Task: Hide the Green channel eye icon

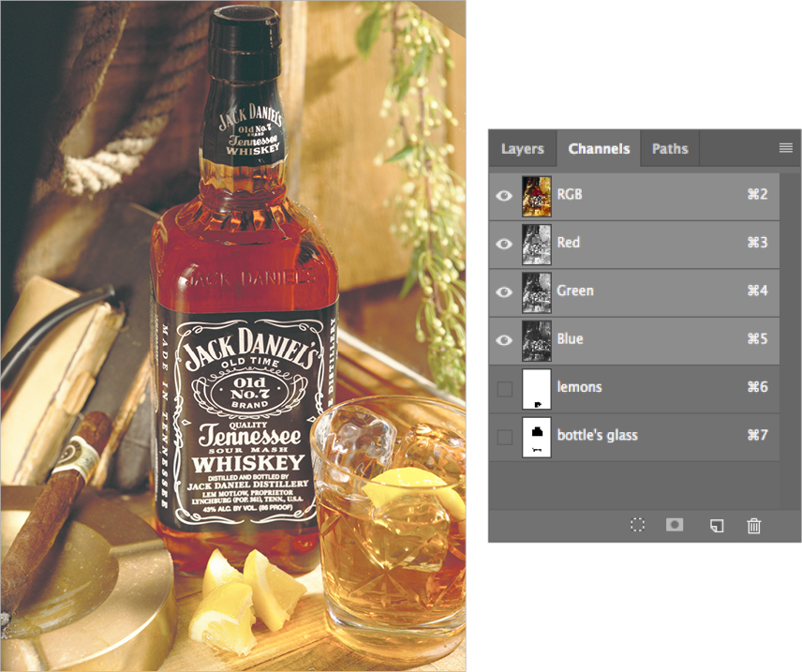Action: [x=504, y=292]
